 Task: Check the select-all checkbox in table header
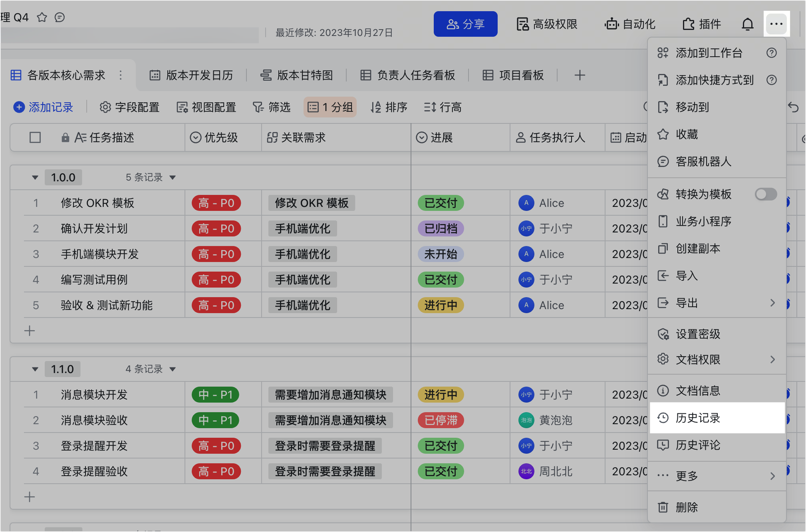point(35,137)
